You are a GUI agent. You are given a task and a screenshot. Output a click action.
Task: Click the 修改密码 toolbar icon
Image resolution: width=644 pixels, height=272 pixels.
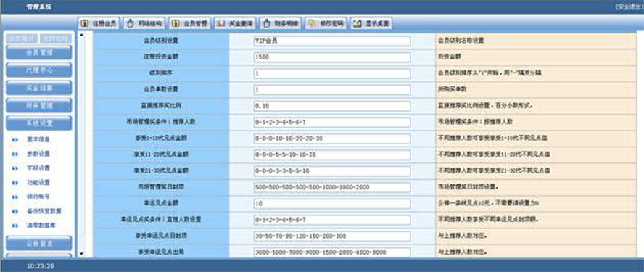[313, 24]
